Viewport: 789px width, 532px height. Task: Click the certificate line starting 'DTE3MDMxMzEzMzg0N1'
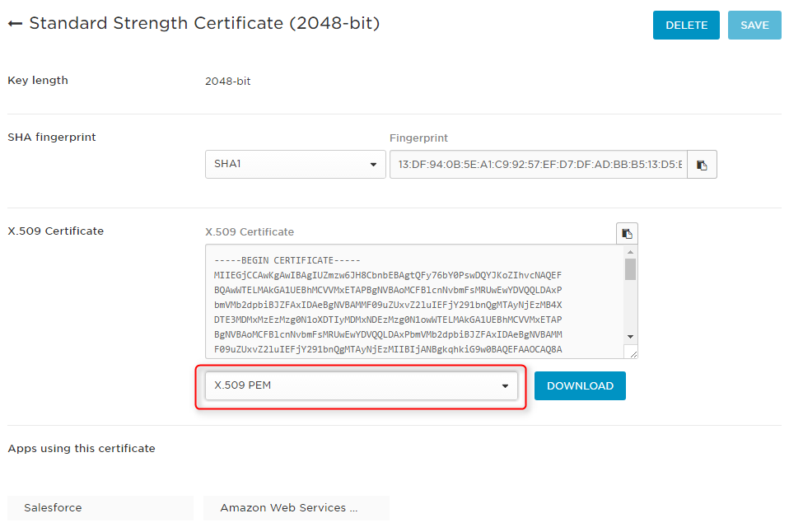click(387, 320)
